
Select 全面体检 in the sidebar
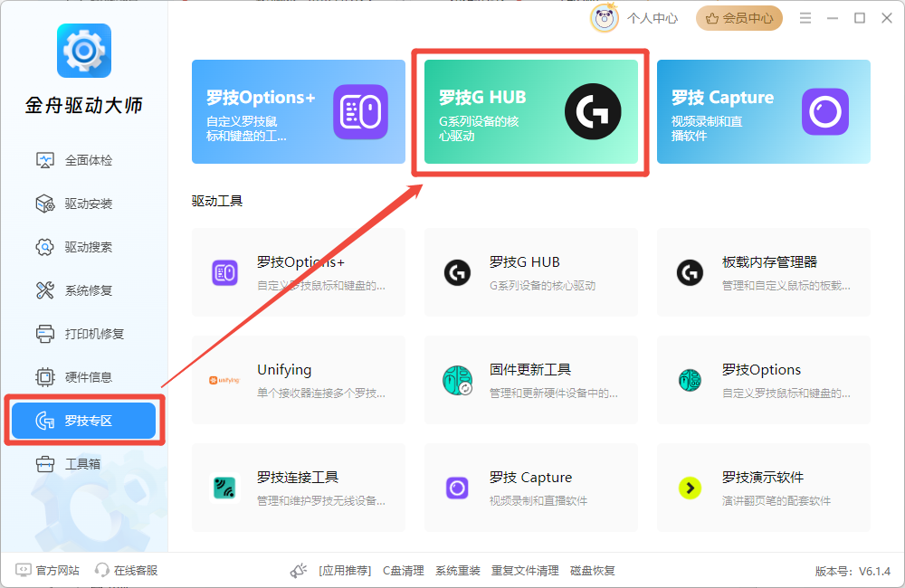[x=87, y=160]
